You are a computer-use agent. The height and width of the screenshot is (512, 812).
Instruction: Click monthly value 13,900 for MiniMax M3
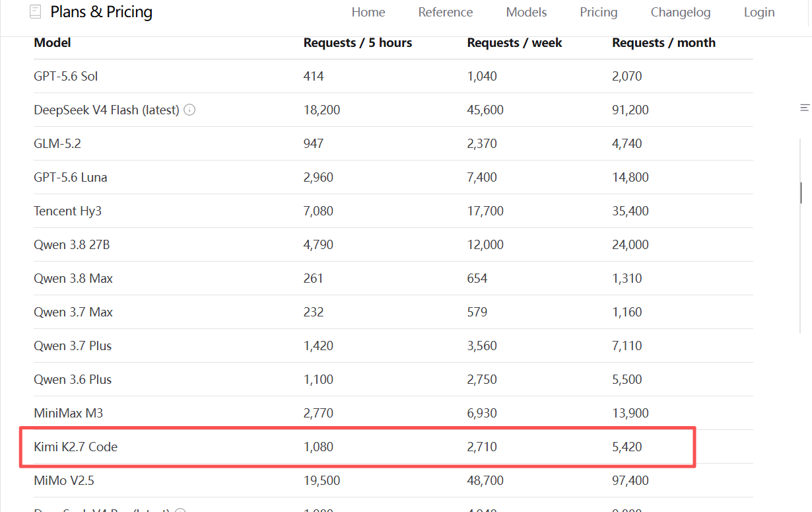click(x=630, y=413)
